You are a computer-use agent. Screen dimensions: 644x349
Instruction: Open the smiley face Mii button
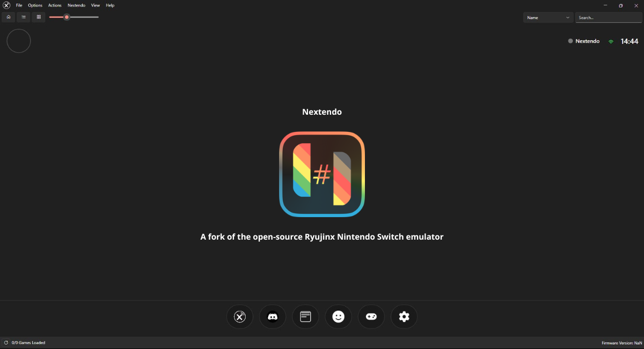(338, 317)
